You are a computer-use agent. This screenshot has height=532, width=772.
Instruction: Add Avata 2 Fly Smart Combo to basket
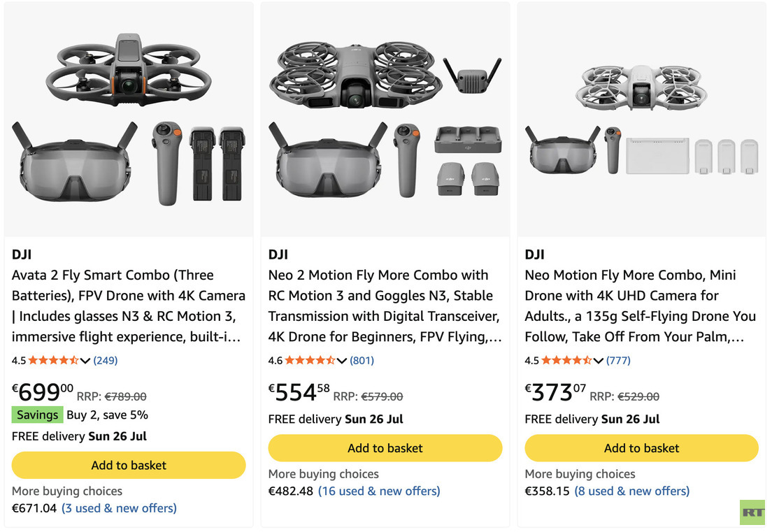pos(129,465)
